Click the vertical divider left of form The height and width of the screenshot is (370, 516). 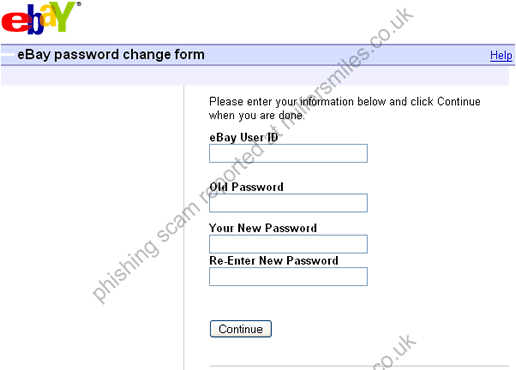(x=184, y=228)
